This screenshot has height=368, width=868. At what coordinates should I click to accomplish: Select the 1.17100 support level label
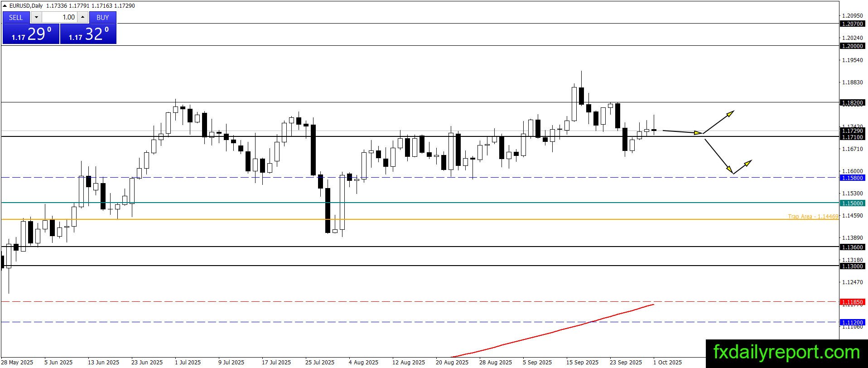coord(852,137)
